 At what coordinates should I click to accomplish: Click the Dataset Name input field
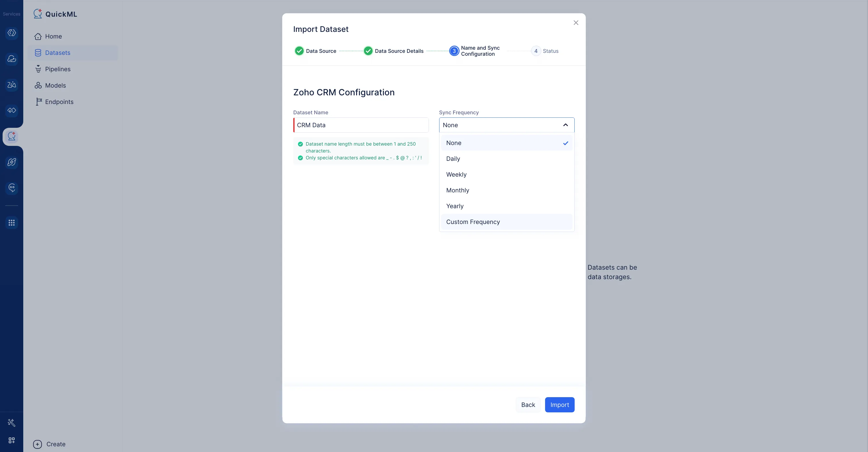pyautogui.click(x=361, y=125)
